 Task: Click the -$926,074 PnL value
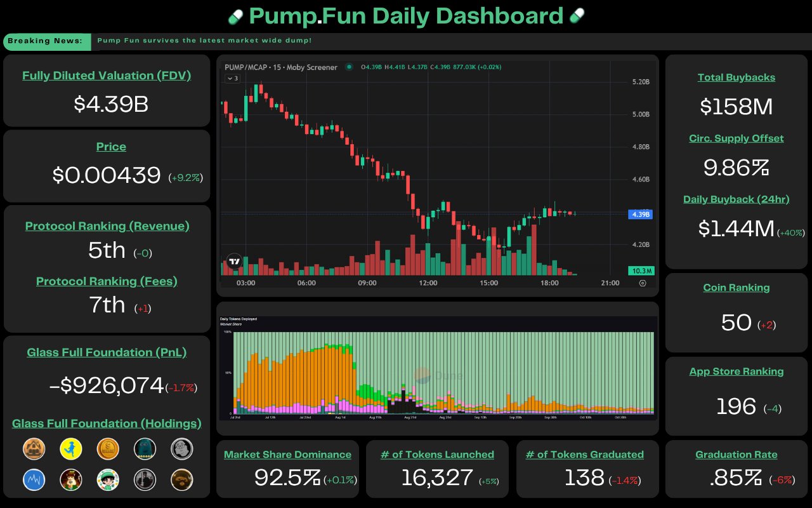[107, 385]
